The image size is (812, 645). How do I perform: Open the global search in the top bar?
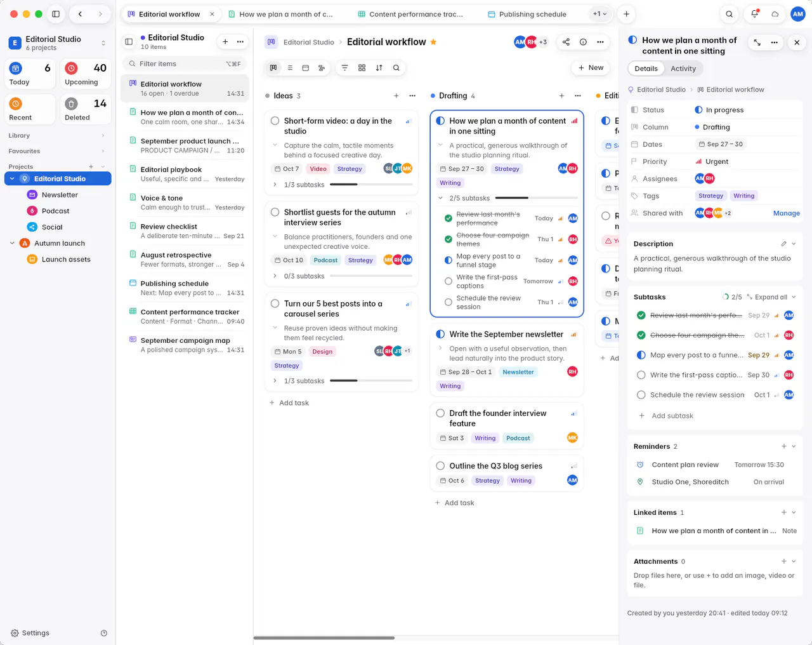[730, 14]
